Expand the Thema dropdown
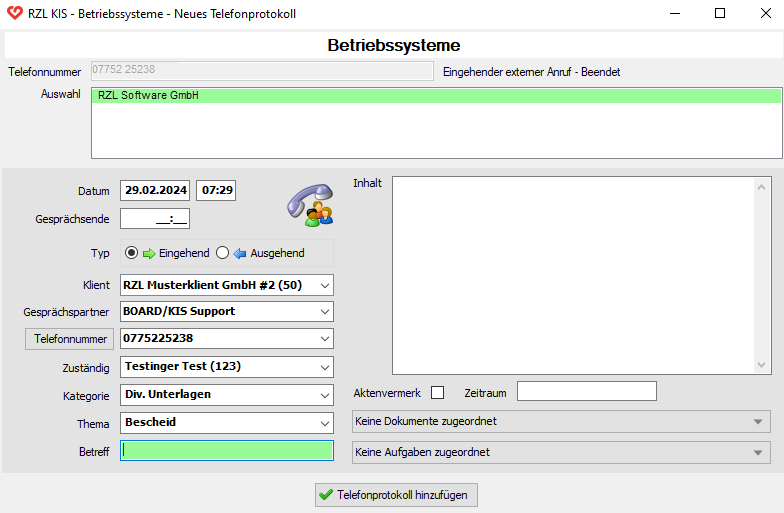 [322, 423]
